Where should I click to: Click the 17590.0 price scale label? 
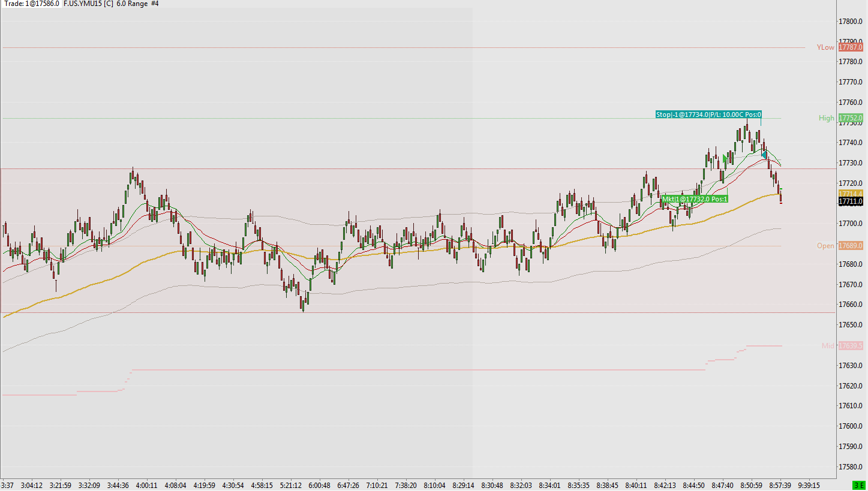851,447
